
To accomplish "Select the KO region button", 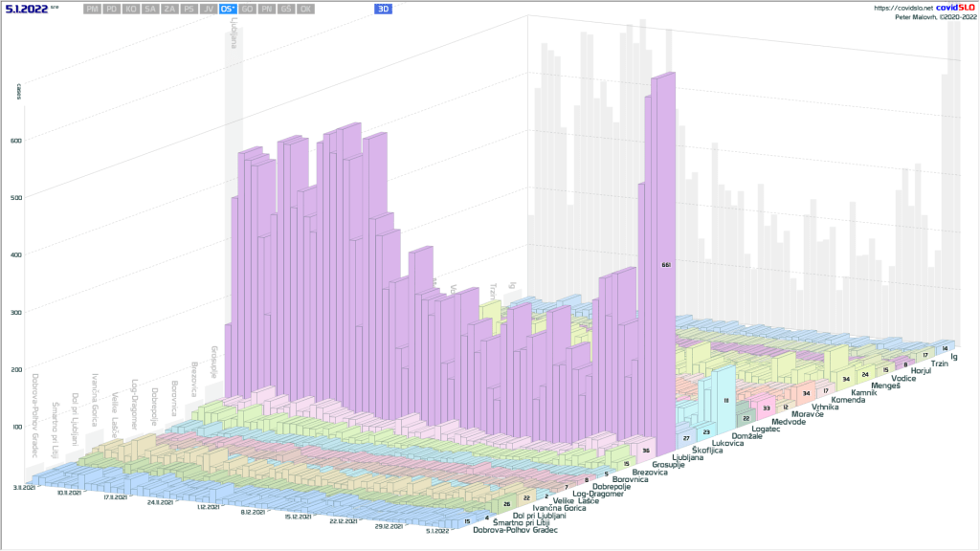I will (x=131, y=9).
